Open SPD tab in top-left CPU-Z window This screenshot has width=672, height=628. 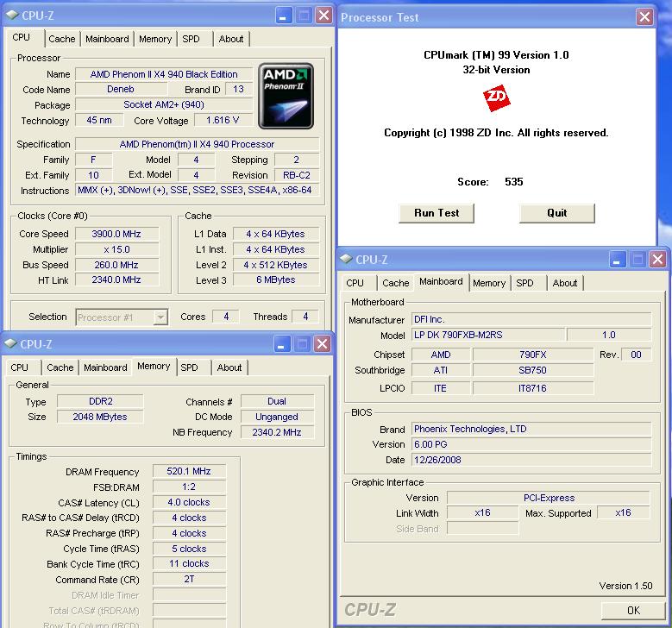tap(191, 39)
